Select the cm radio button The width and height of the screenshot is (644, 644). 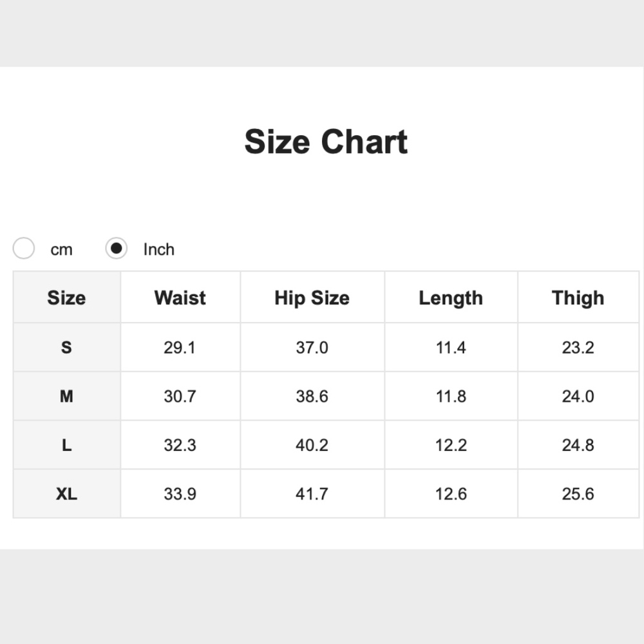24,249
